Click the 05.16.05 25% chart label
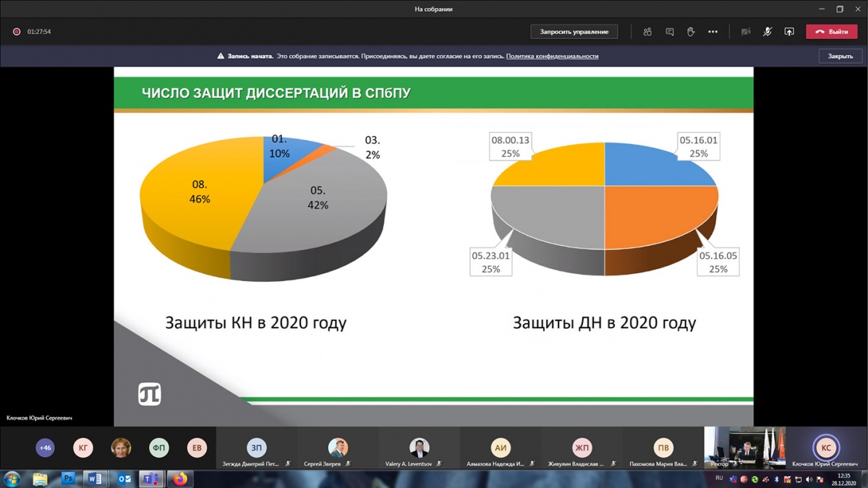 point(718,262)
